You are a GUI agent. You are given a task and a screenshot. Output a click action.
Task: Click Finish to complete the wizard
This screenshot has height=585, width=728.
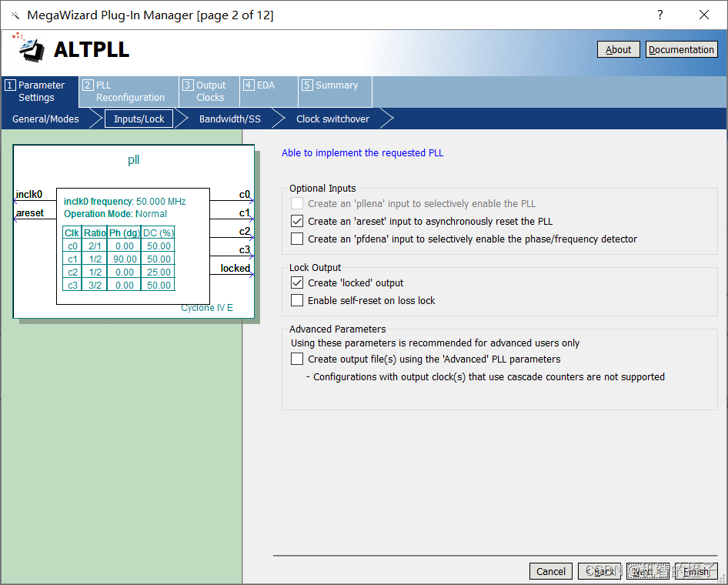[x=696, y=571]
